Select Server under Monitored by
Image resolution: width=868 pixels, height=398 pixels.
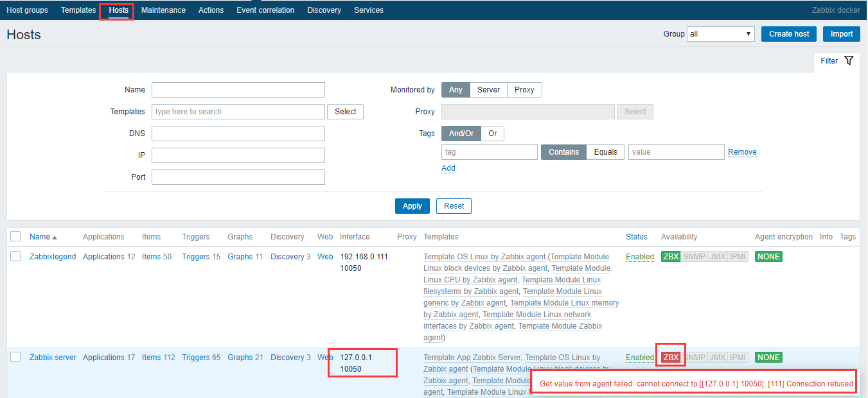488,89
